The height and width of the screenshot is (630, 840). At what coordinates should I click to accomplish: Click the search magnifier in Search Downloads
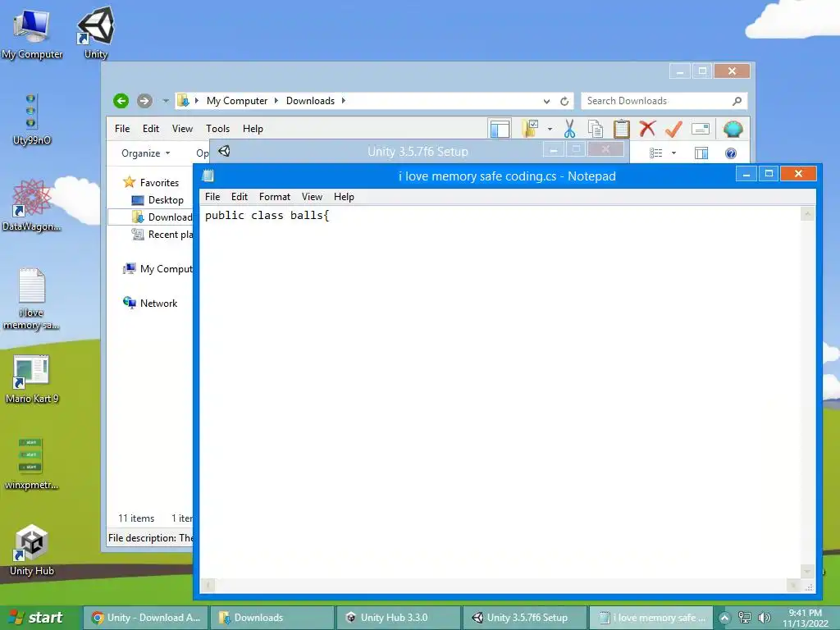pyautogui.click(x=737, y=101)
